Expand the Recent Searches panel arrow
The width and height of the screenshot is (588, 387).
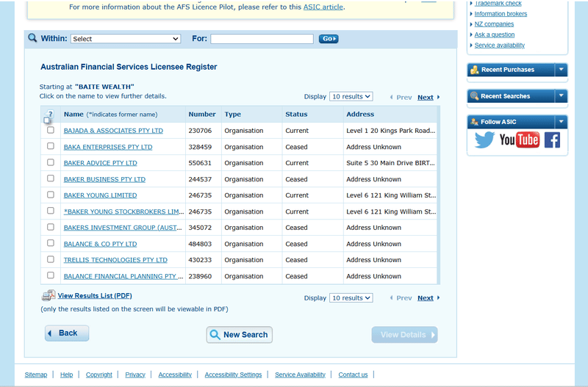[x=561, y=96]
